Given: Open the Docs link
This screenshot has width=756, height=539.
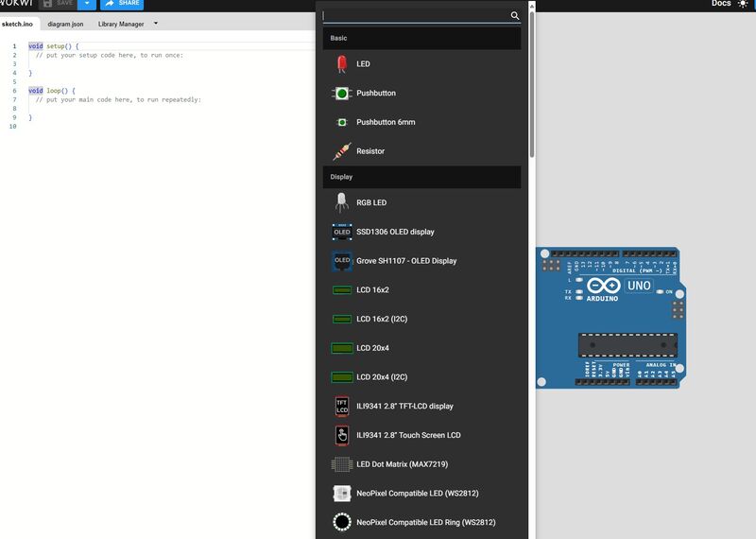Looking at the screenshot, I should pos(721,4).
